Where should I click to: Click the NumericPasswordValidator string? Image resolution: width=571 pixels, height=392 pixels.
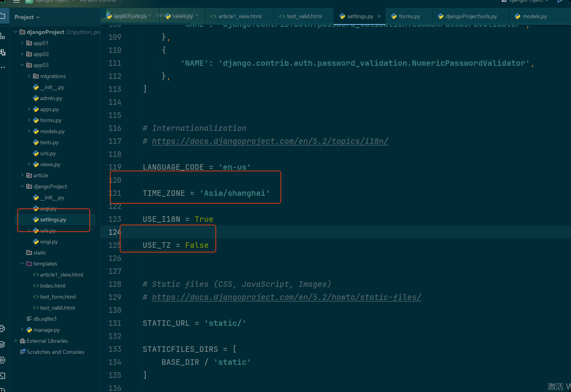pyautogui.click(x=374, y=63)
